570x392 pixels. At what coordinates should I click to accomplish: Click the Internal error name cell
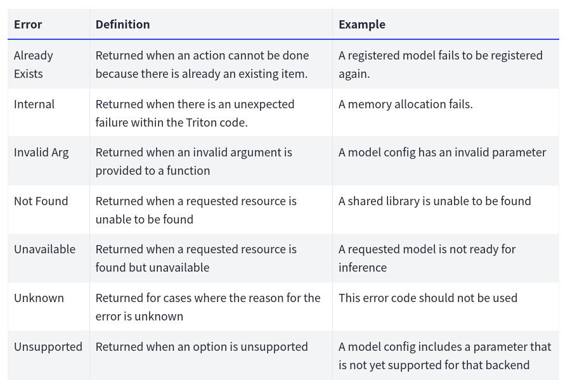34,104
